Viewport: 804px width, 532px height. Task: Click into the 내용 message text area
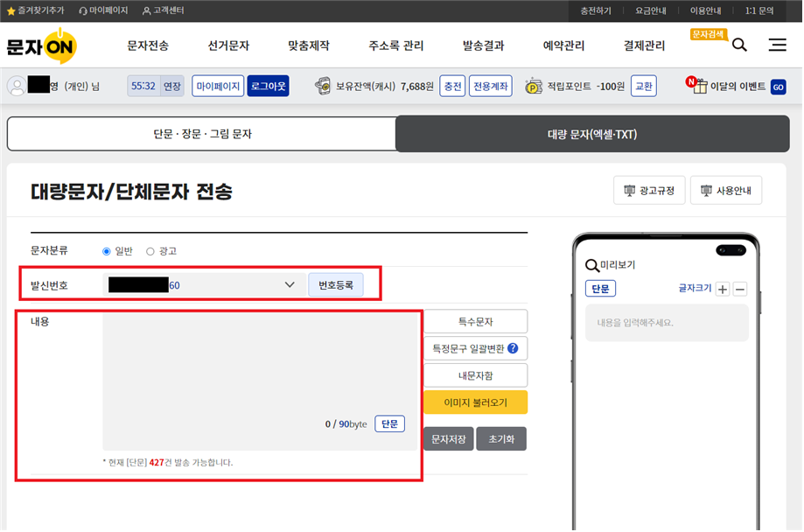coord(260,381)
